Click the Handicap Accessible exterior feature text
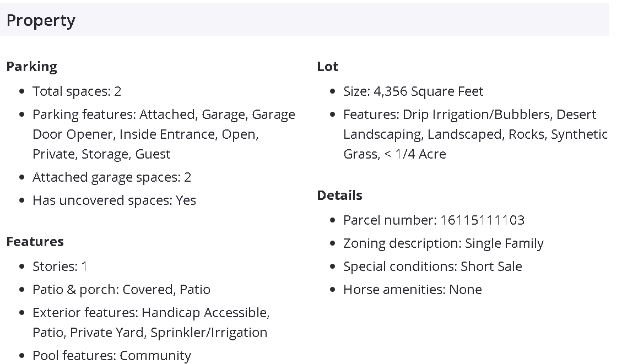The image size is (622, 364). [x=205, y=313]
